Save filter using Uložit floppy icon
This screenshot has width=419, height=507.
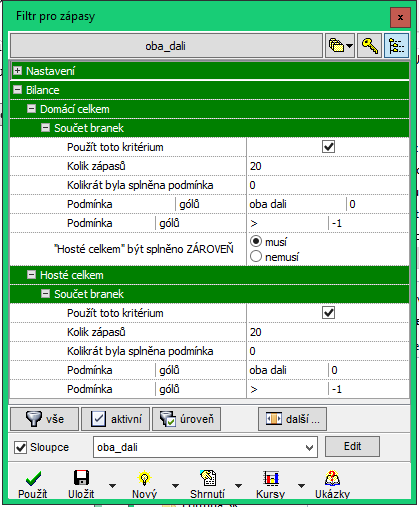click(x=81, y=485)
